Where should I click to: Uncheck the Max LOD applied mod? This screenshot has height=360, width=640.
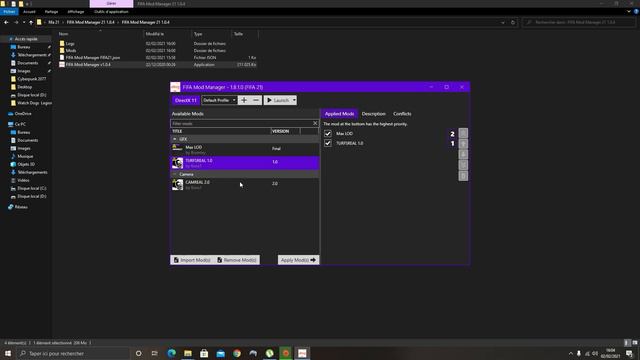[x=328, y=133]
